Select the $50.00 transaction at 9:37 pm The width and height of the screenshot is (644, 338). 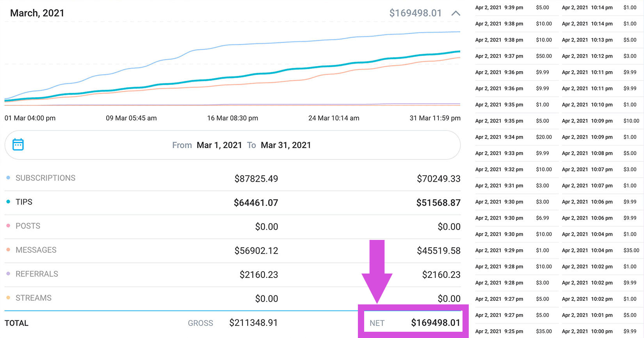click(x=544, y=56)
